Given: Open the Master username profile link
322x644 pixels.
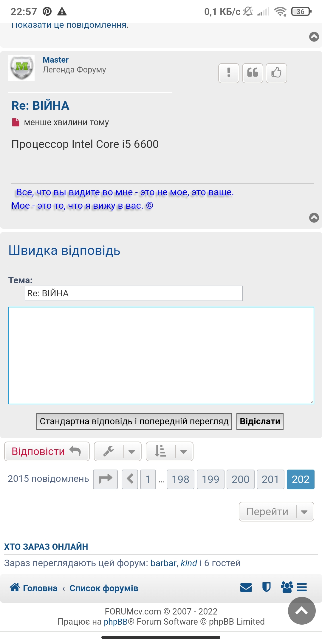Looking at the screenshot, I should [x=55, y=60].
